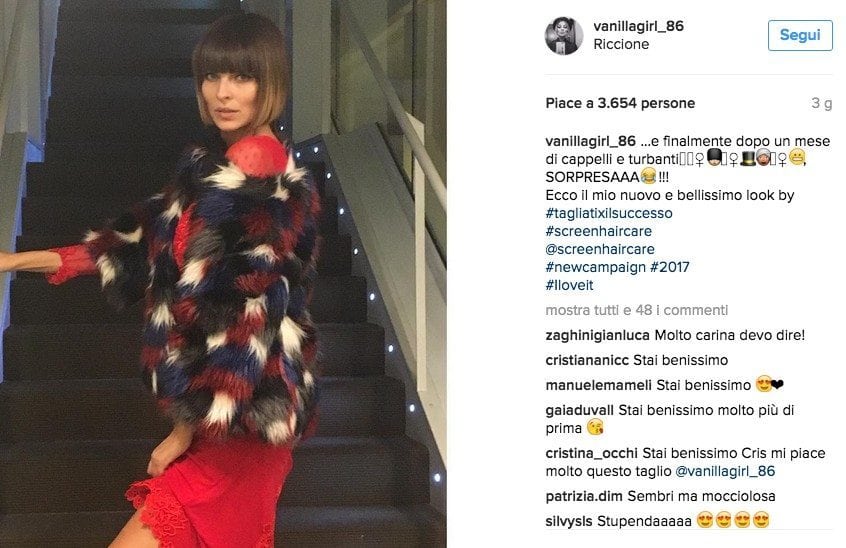Open commenter cristina_occhi's profile
This screenshot has width=846, height=548.
591,453
